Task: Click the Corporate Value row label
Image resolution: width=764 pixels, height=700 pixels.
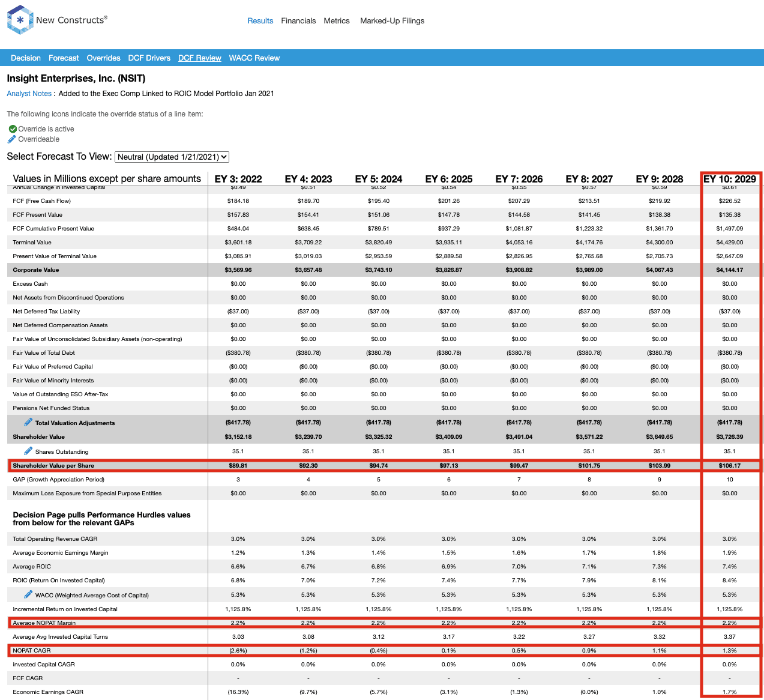Action: (36, 270)
